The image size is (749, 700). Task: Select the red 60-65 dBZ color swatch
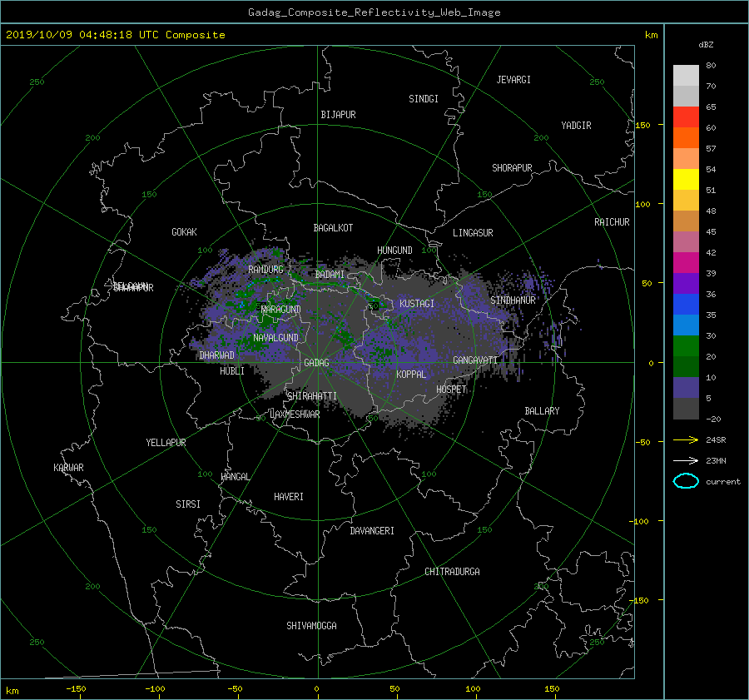pos(686,117)
